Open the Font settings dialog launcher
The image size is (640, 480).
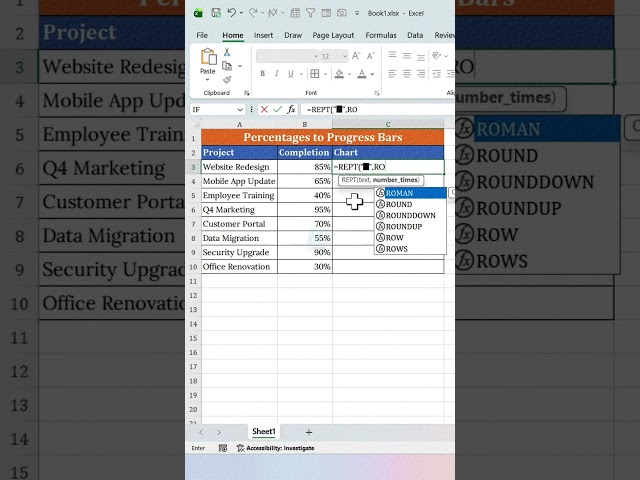[376, 93]
